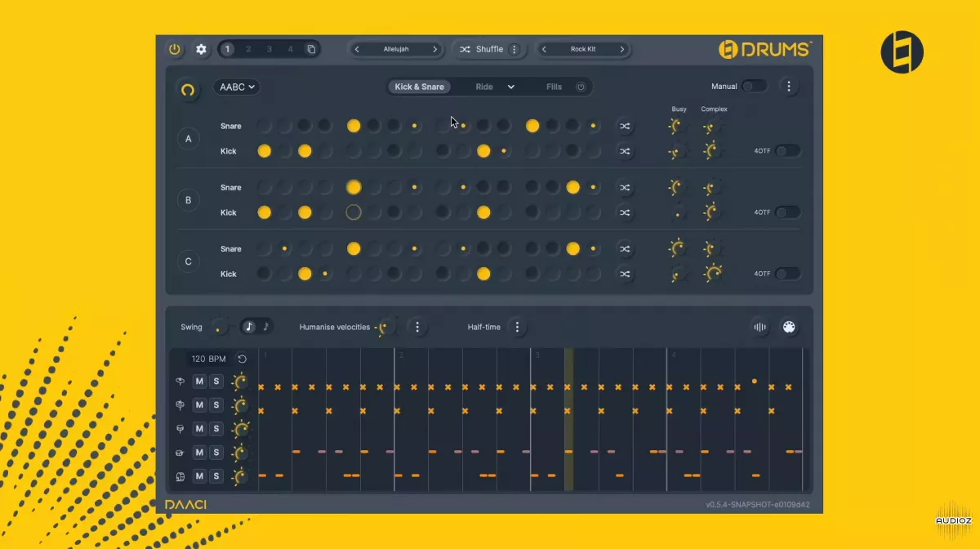This screenshot has height=549, width=980.
Task: Click the 120 BPM tempo field
Action: coord(208,359)
